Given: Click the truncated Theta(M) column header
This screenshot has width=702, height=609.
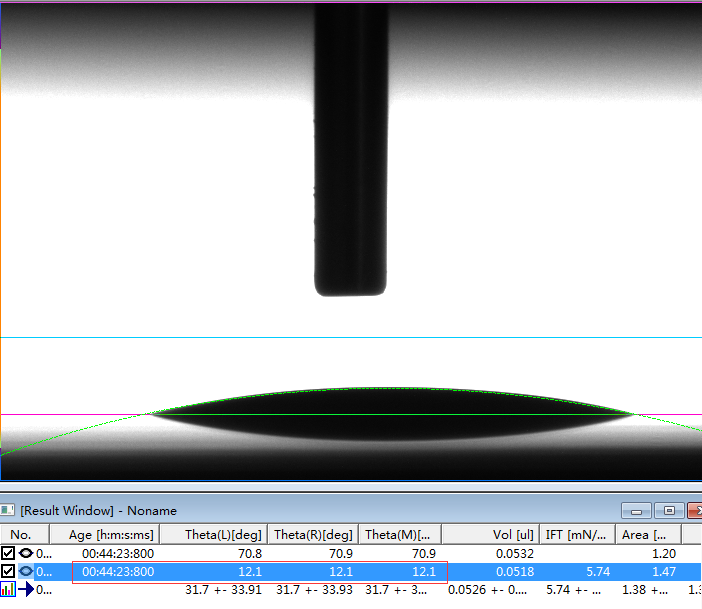Looking at the screenshot, I should tap(399, 535).
